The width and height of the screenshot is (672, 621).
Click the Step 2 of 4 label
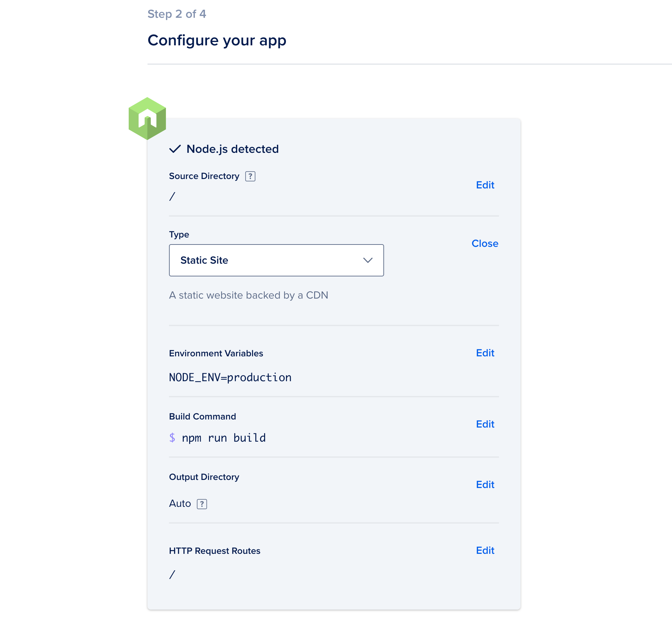tap(177, 14)
